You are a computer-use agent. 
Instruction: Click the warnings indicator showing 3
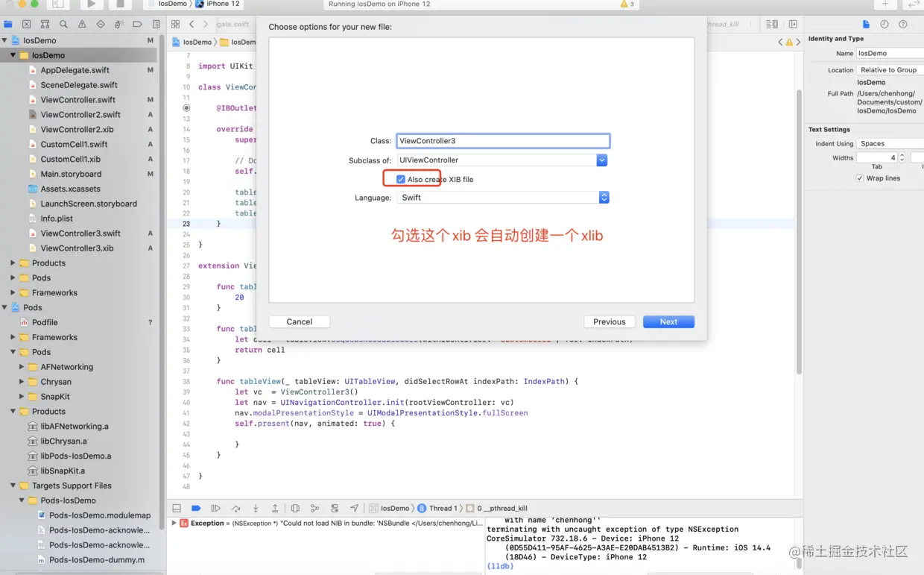coord(627,4)
